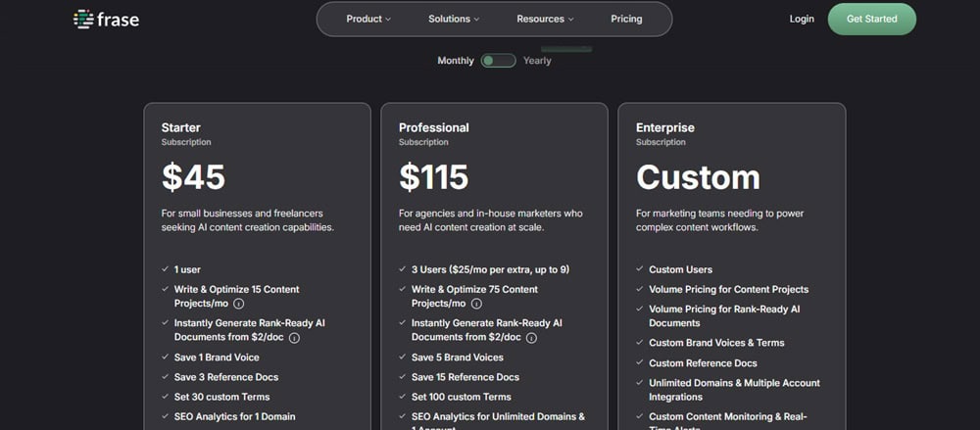
Task: Click 'Custom Users' feature
Action: [681, 269]
